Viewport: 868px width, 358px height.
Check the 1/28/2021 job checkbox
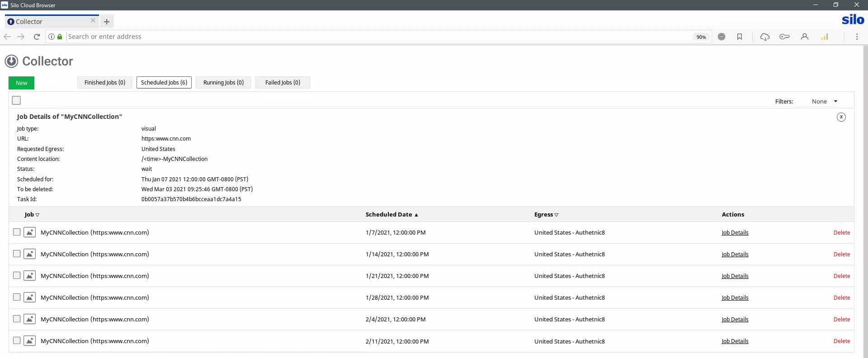tap(17, 297)
